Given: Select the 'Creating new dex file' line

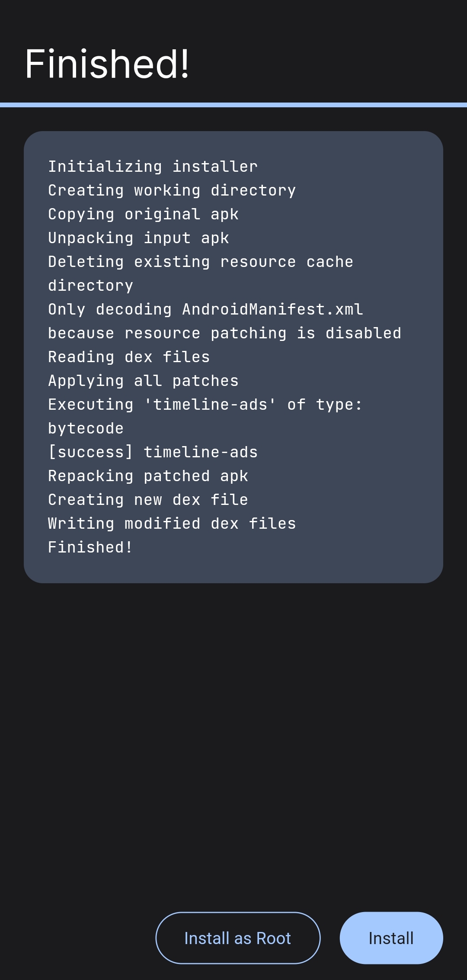Looking at the screenshot, I should coord(148,499).
